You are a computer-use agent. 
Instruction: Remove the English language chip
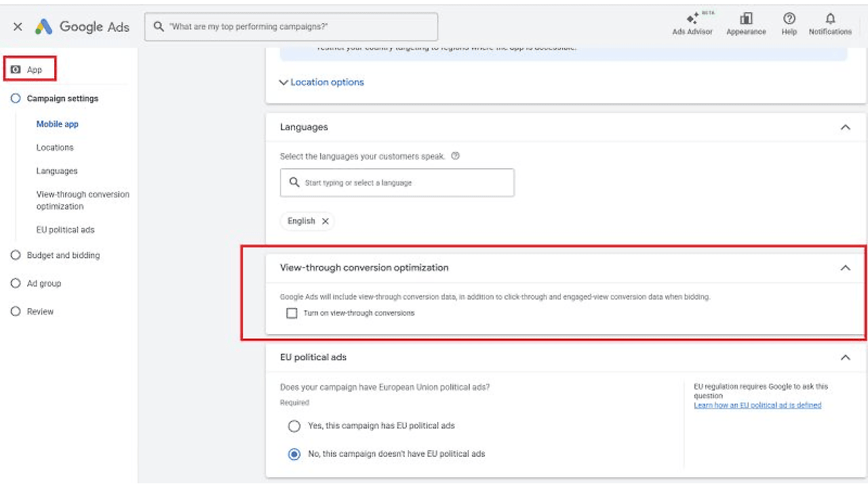point(325,221)
